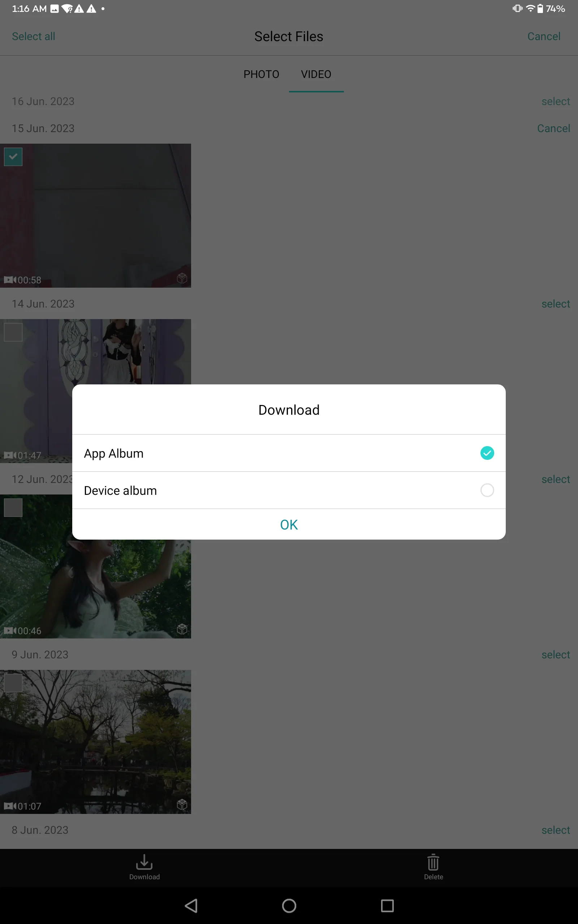Tap select for 16 Jun. 2023
Screen dimensions: 578x924
[556, 101]
